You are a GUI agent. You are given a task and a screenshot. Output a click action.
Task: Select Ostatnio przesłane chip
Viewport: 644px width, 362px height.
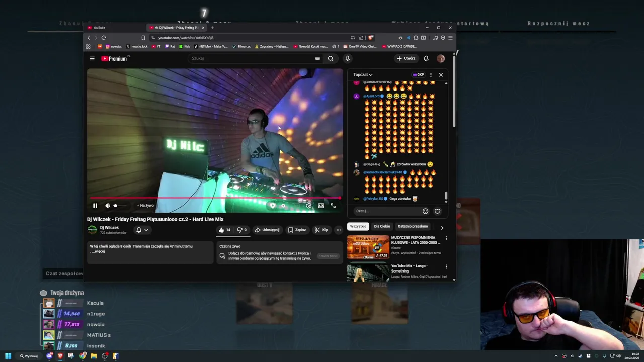coord(413,226)
